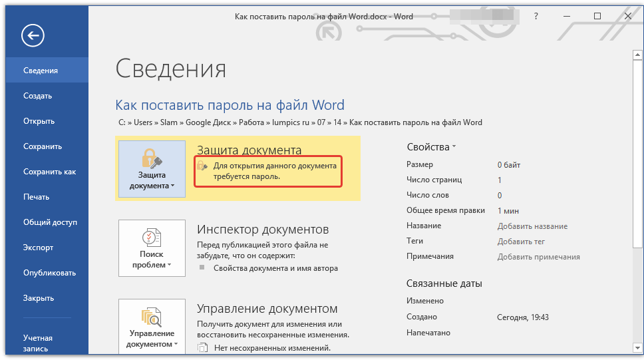Screen dimensions: 644x360
Task: Open Учетная запись account page
Action: (x=38, y=343)
